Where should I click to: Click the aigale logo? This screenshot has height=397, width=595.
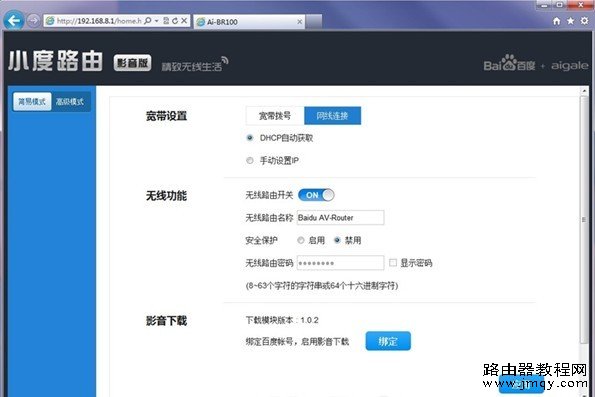pos(569,65)
